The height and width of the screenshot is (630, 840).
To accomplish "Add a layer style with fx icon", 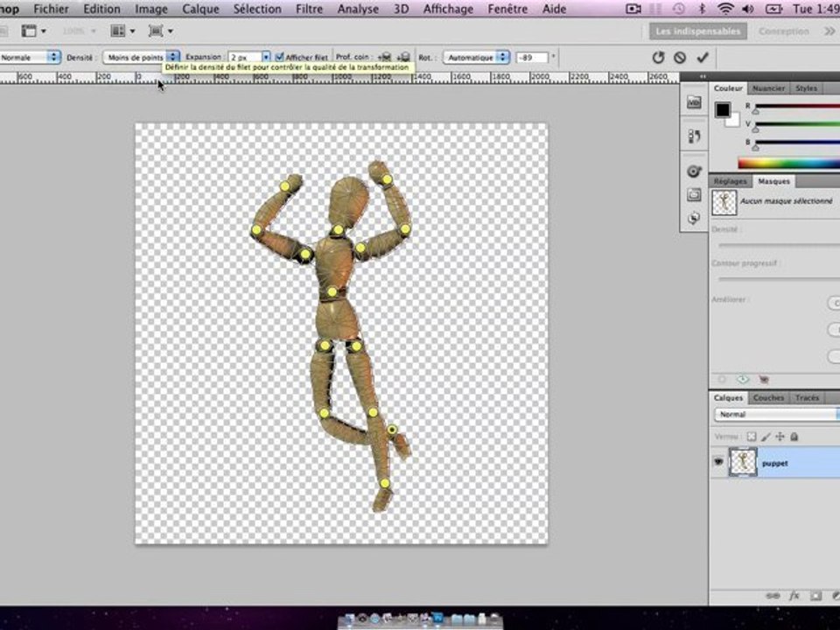I will click(794, 596).
